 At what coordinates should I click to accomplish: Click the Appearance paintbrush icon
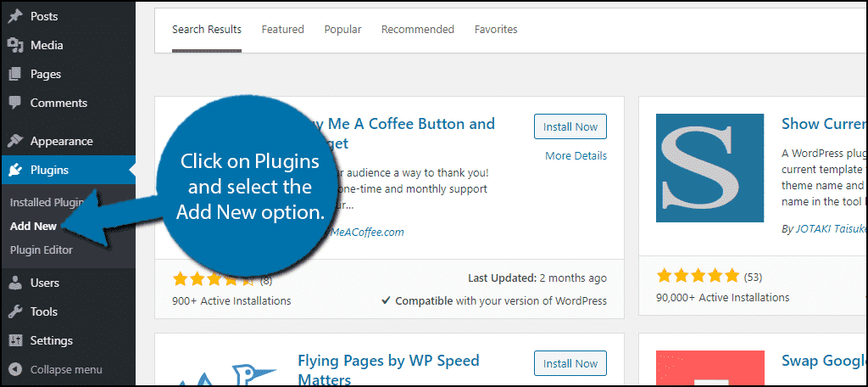[15, 141]
